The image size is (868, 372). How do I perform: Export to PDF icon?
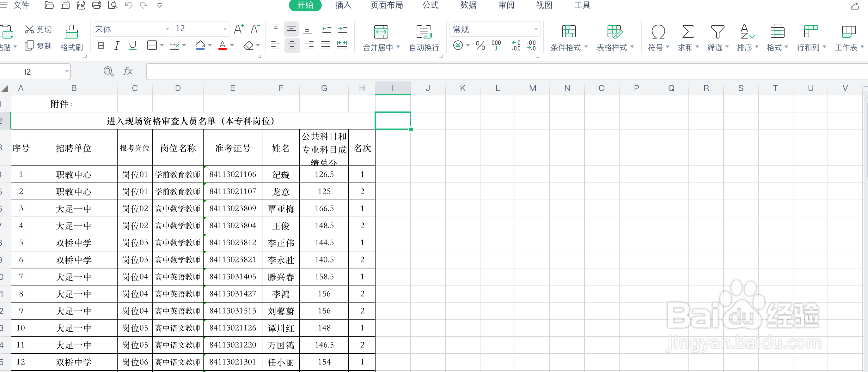(81, 5)
